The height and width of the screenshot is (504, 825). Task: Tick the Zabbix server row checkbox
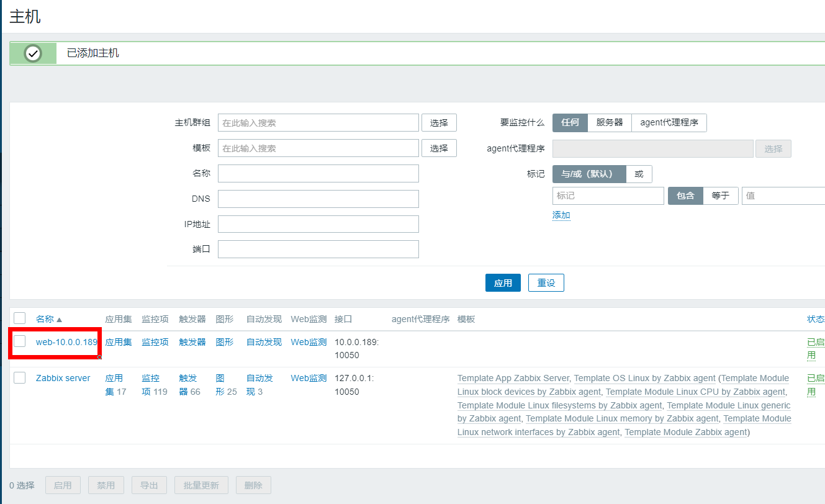(x=20, y=377)
